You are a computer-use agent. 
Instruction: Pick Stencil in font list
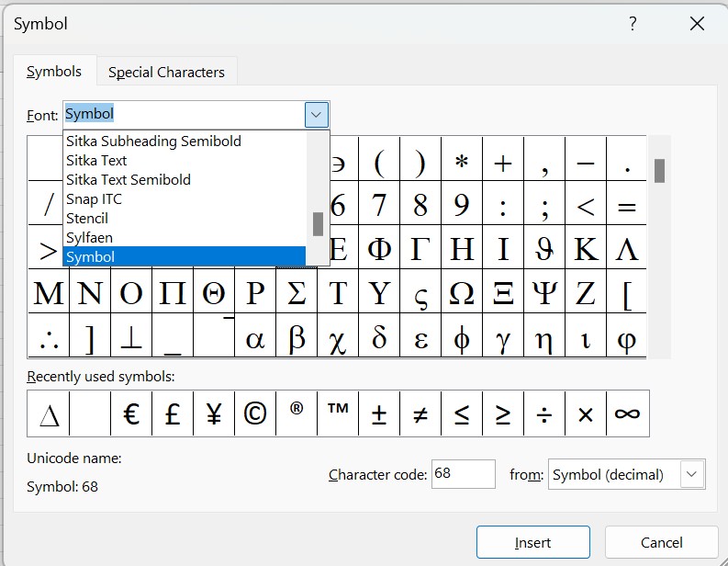tap(185, 219)
